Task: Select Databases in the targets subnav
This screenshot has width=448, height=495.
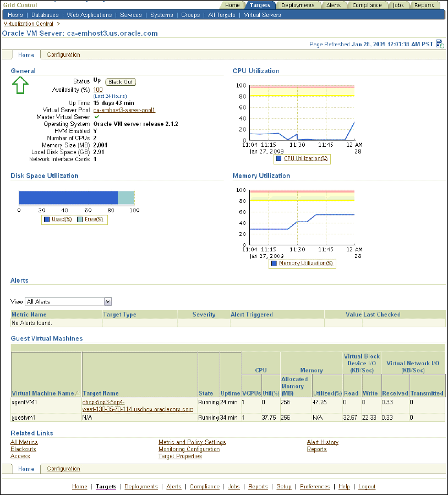Action: pyautogui.click(x=45, y=15)
